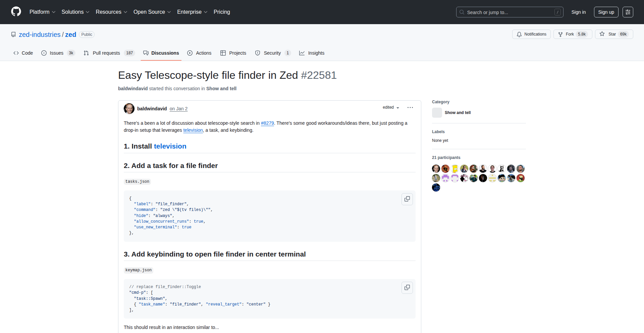The width and height of the screenshot is (644, 333).
Task: Open the three-dot comment options menu
Action: [410, 108]
